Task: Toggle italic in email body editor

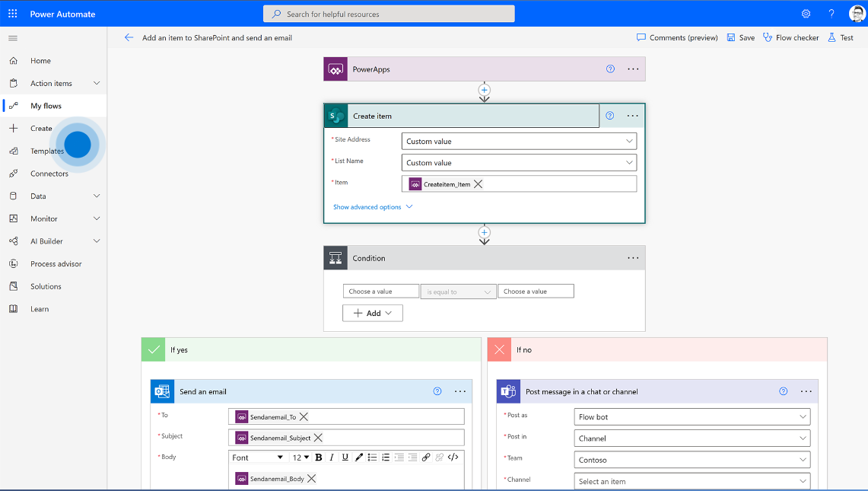Action: 332,458
